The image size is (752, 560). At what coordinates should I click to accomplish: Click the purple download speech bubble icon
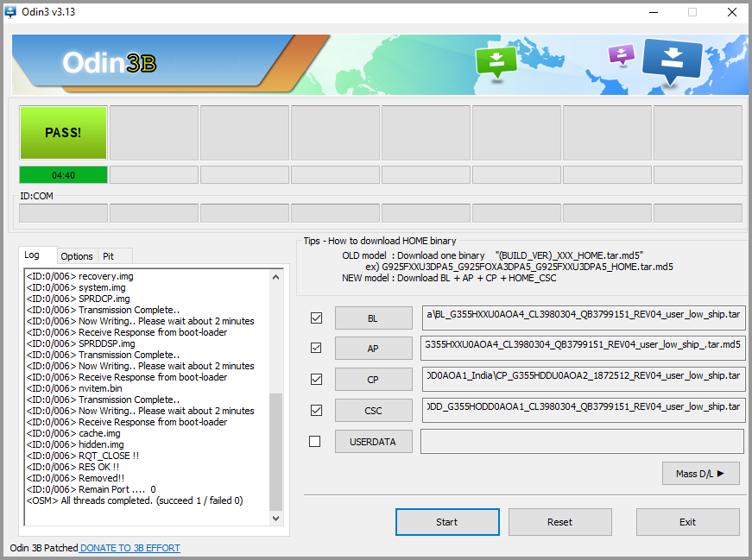[621, 55]
